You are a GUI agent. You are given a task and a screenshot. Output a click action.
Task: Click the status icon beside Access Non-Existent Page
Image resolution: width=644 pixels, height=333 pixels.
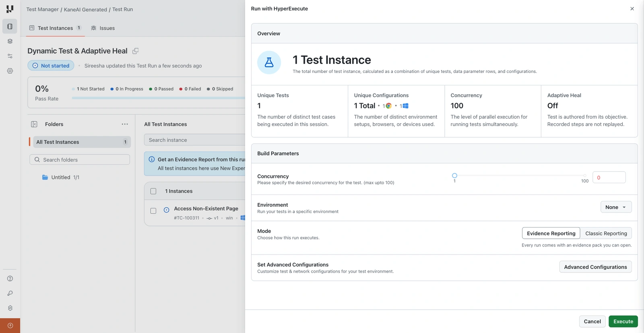166,210
